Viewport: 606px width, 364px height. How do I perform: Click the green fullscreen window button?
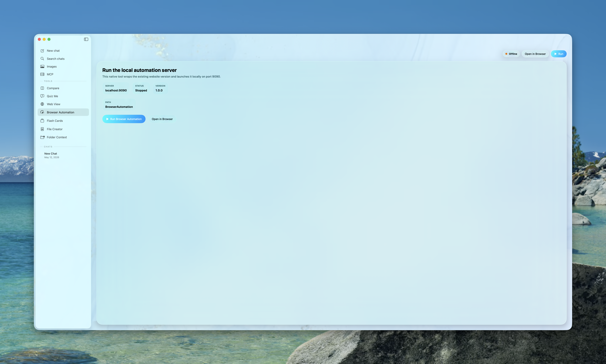pos(49,39)
